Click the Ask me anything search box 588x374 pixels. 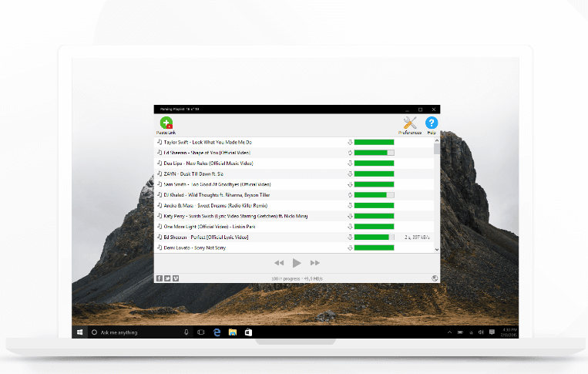tap(131, 332)
